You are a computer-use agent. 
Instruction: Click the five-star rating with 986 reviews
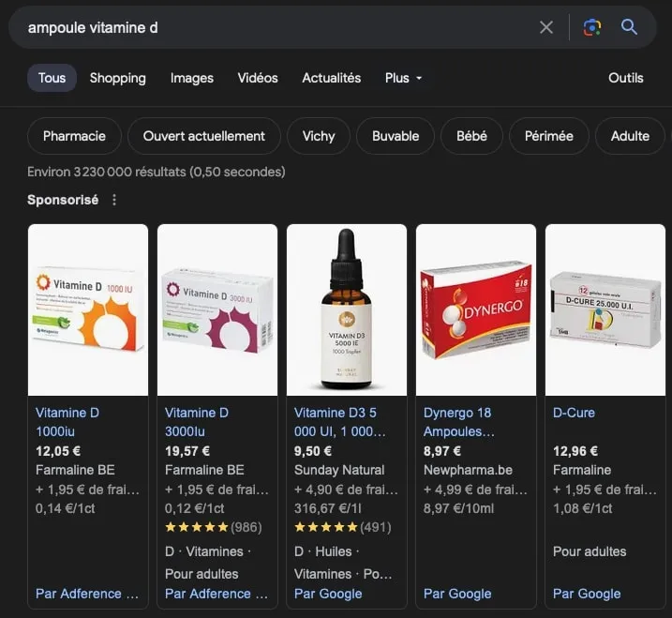(214, 527)
